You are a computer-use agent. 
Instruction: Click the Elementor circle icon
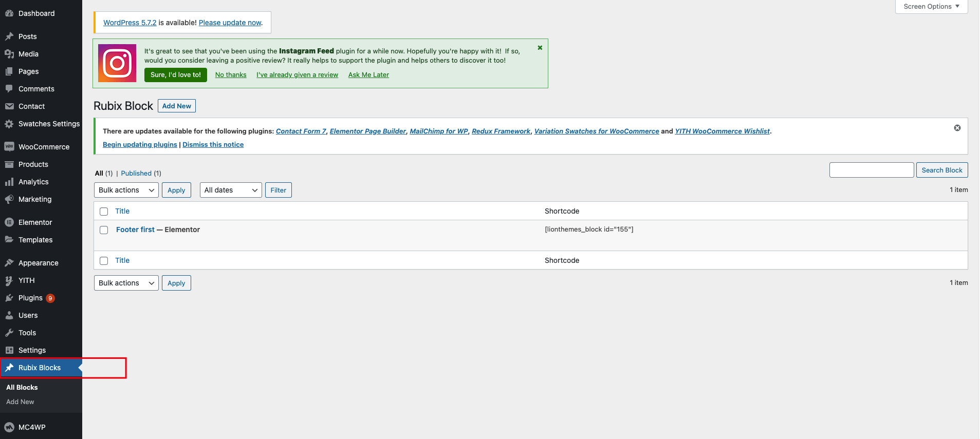point(9,222)
